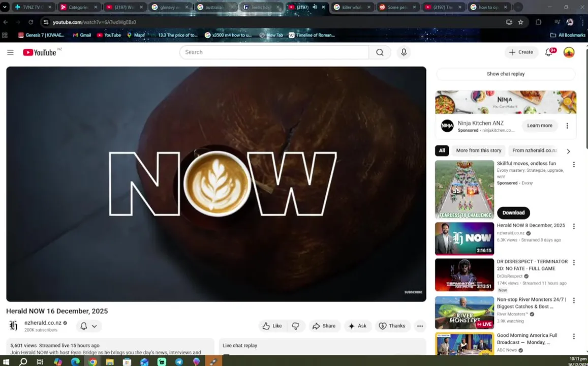Viewport: 588px width, 366px height.
Task: Open the tab search dropdown in Chrome
Action: [5, 7]
